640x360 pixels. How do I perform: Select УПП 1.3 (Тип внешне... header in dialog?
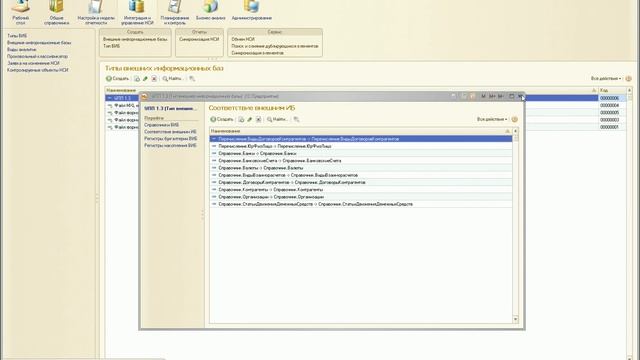point(170,109)
